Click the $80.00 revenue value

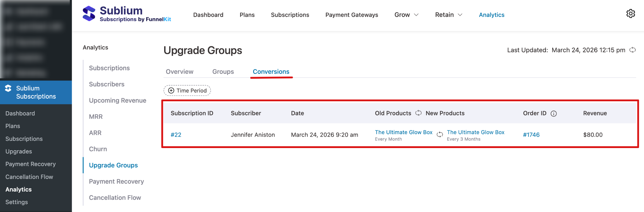tap(593, 135)
